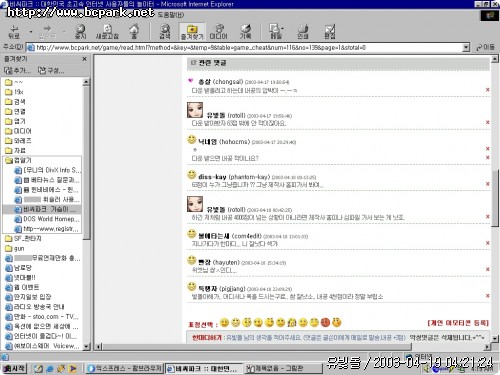Click the Windows Start button
Screen dimensions: 500x375
14,368
